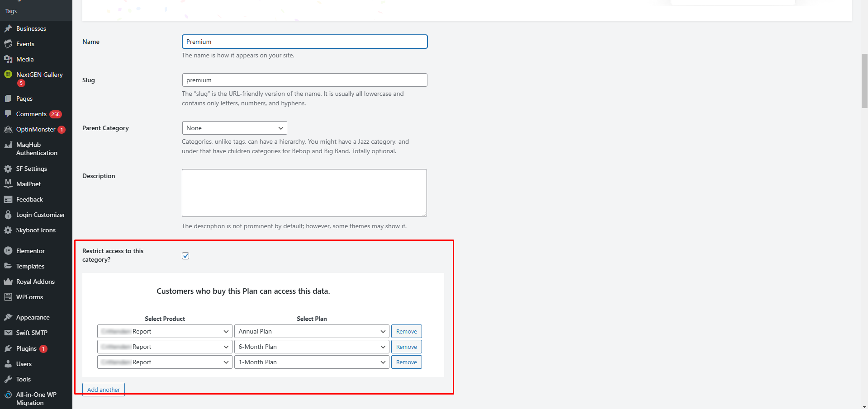The width and height of the screenshot is (868, 409).
Task: Click the Elementor icon in sidebar
Action: pos(8,251)
